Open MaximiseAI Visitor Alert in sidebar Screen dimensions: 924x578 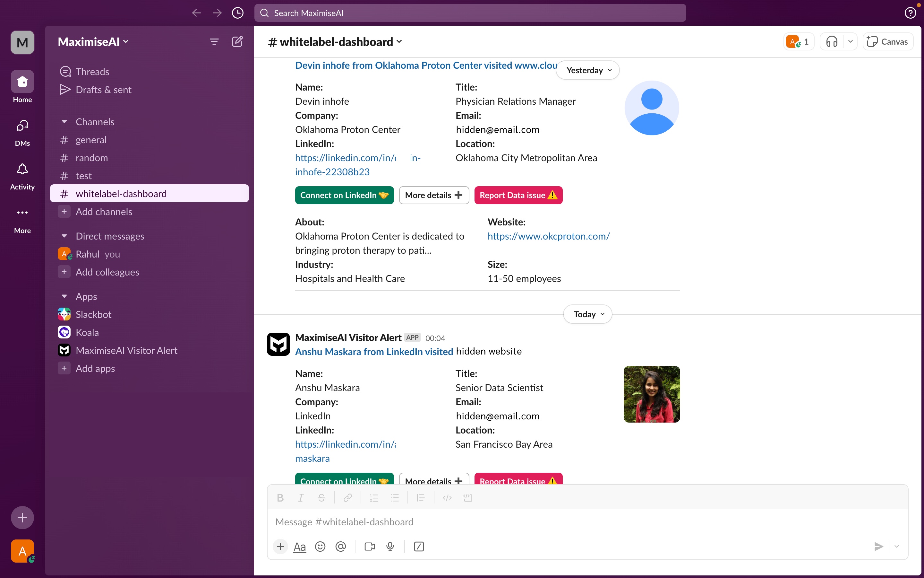point(149,350)
